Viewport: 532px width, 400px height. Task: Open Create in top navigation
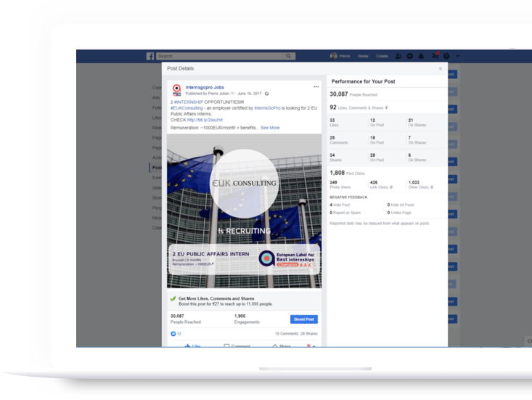[x=382, y=56]
